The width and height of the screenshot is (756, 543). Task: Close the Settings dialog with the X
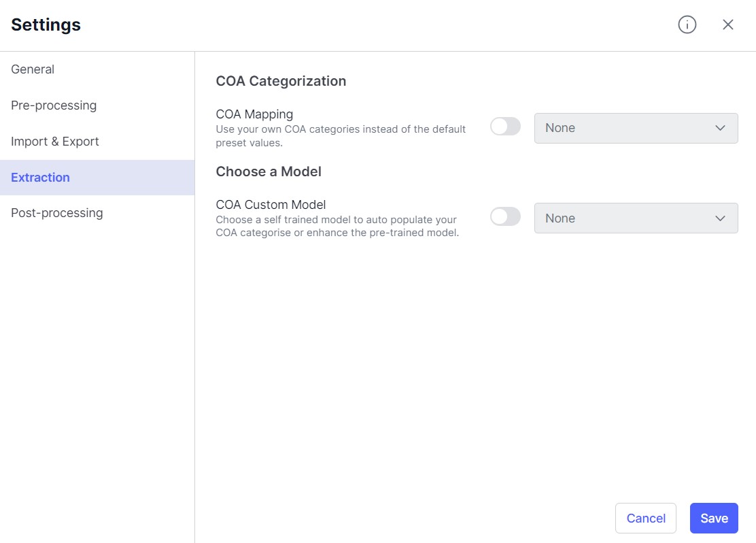728,25
